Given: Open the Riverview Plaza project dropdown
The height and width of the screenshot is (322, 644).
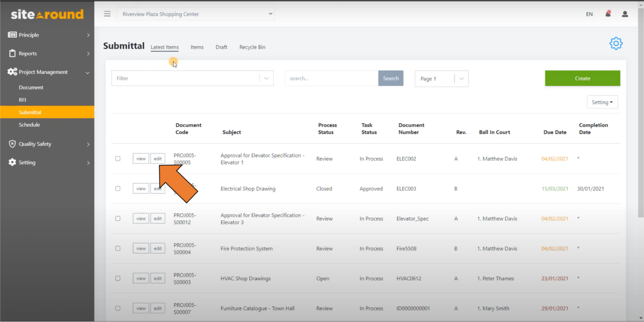Looking at the screenshot, I should 195,14.
